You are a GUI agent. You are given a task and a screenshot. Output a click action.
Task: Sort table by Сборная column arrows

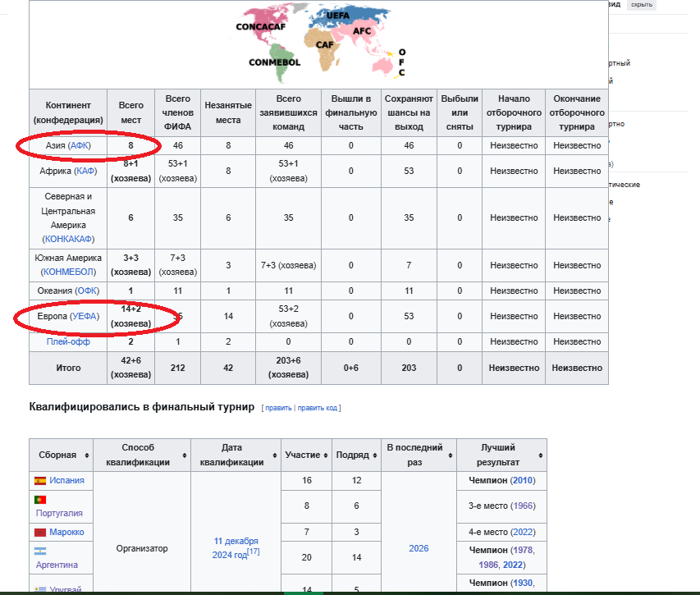tap(87, 455)
